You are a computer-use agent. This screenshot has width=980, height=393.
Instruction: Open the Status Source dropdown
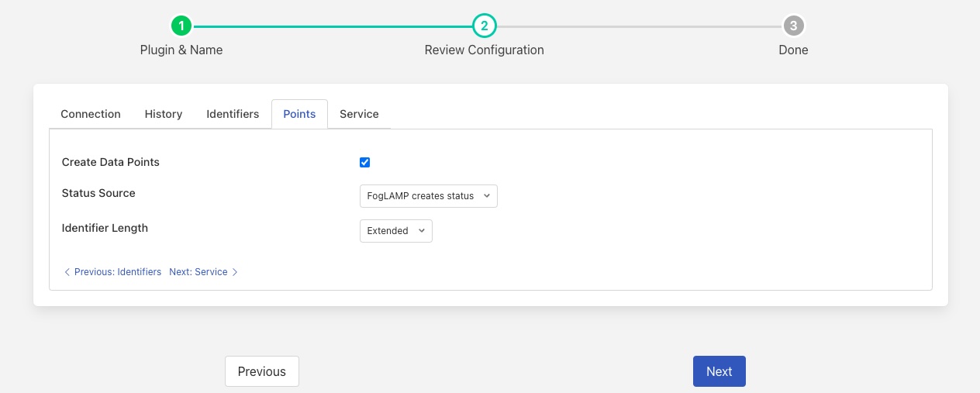pos(428,196)
